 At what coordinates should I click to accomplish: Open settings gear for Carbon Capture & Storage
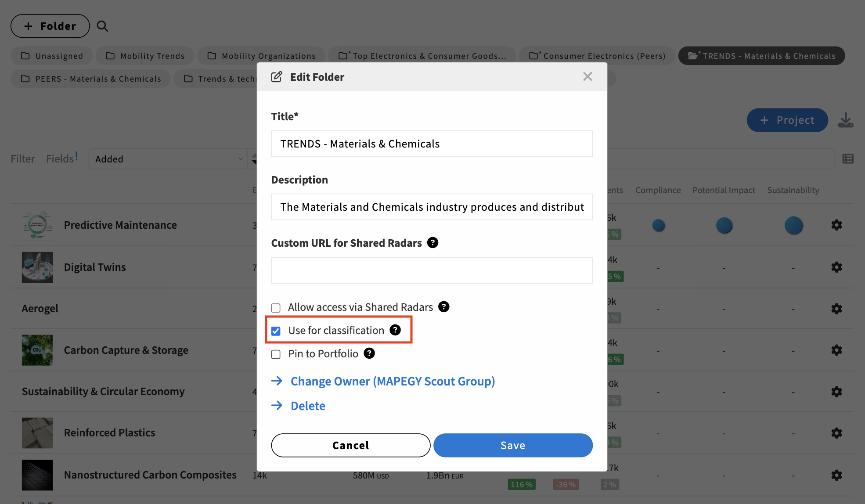pyautogui.click(x=836, y=350)
